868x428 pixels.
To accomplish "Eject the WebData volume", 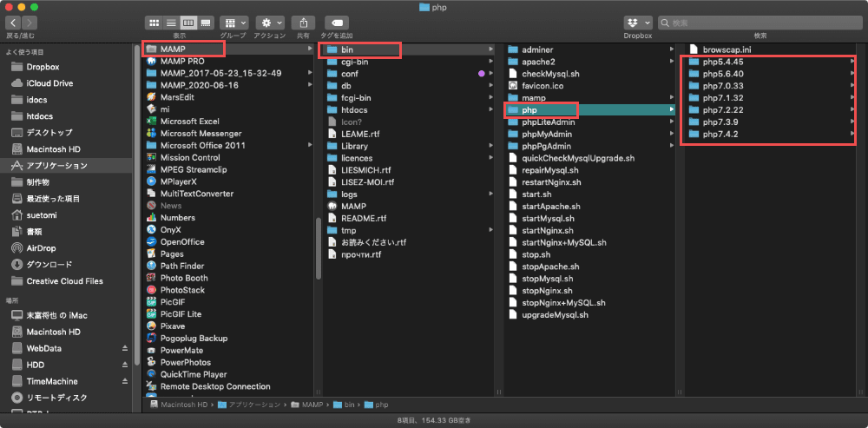I will pyautogui.click(x=124, y=349).
